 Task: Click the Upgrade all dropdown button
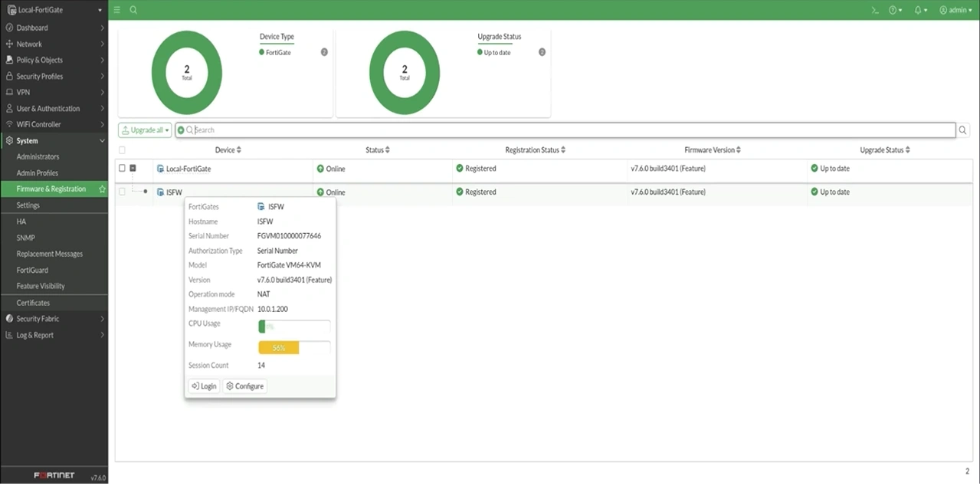pyautogui.click(x=145, y=130)
